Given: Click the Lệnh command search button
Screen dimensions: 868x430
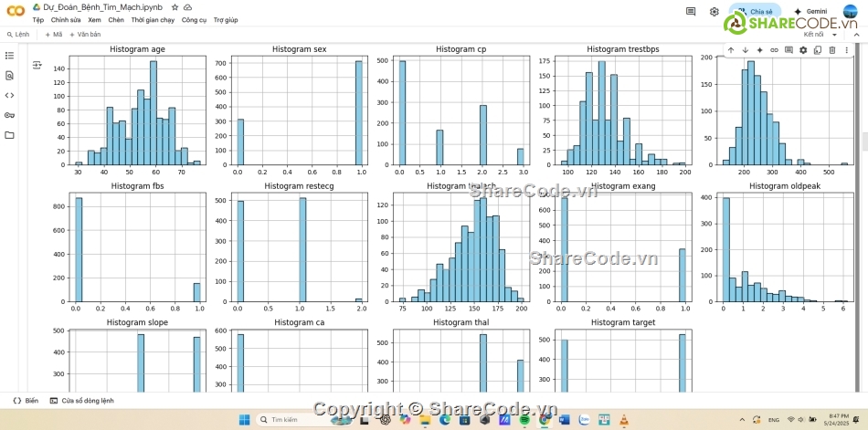Looking at the screenshot, I should (x=17, y=35).
